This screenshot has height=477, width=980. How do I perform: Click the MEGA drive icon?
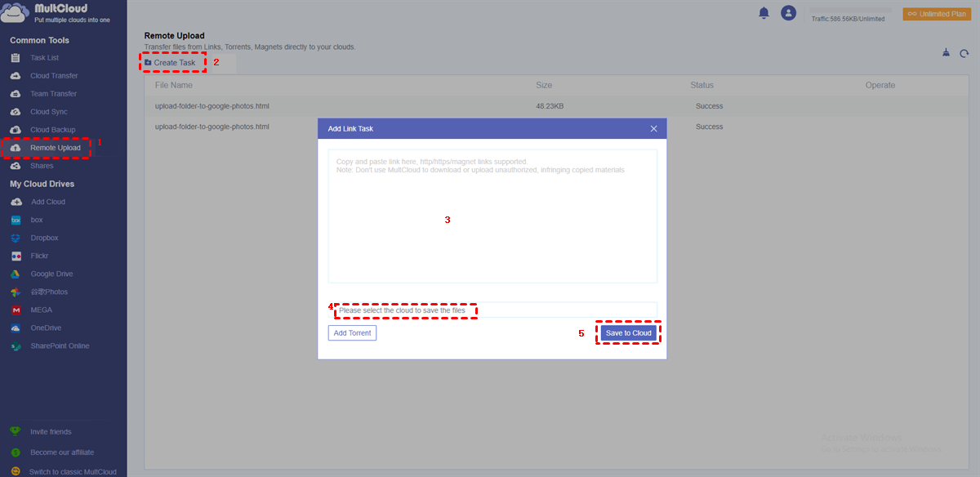click(x=16, y=310)
